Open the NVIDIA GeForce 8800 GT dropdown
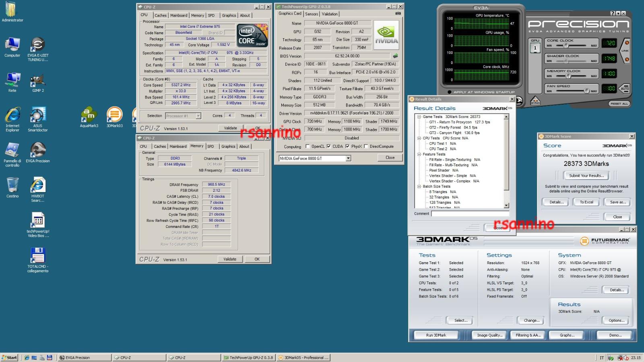644x362 pixels. click(348, 158)
